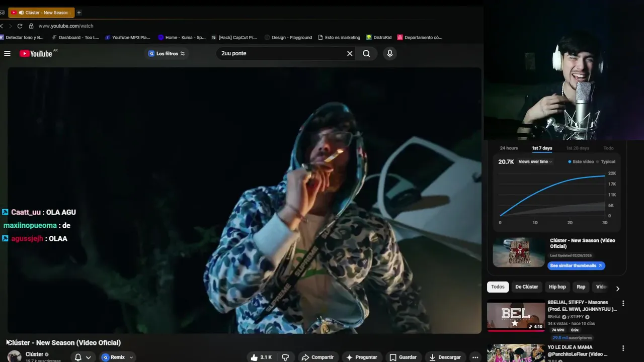The height and width of the screenshot is (362, 644).
Task: Open options menu for YO LE DIJE A MAMA
Action: point(623,348)
